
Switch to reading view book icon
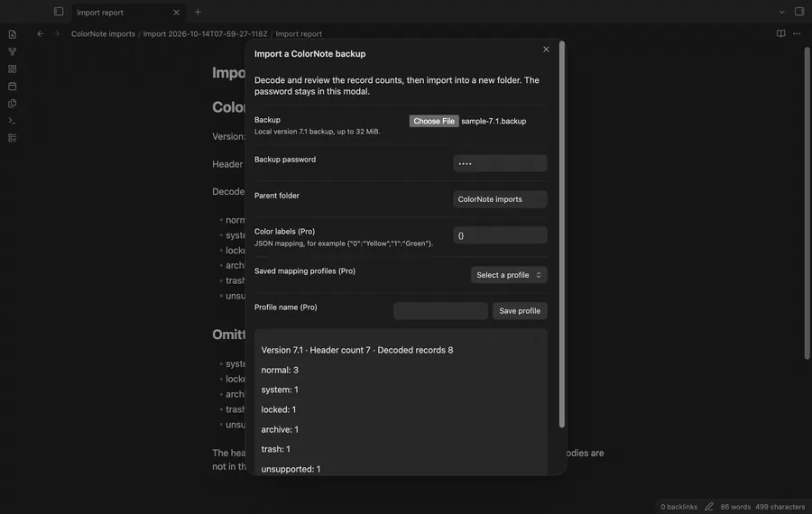780,33
